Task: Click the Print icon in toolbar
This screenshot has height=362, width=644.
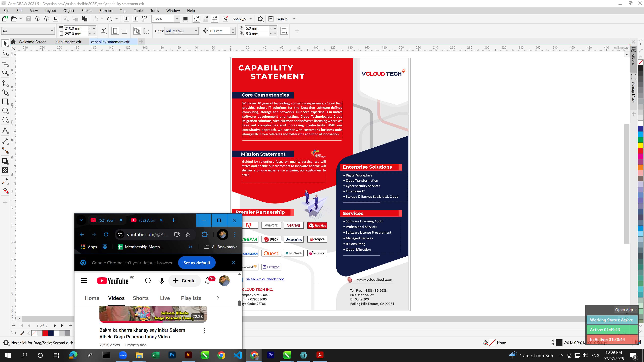Action: point(56,19)
